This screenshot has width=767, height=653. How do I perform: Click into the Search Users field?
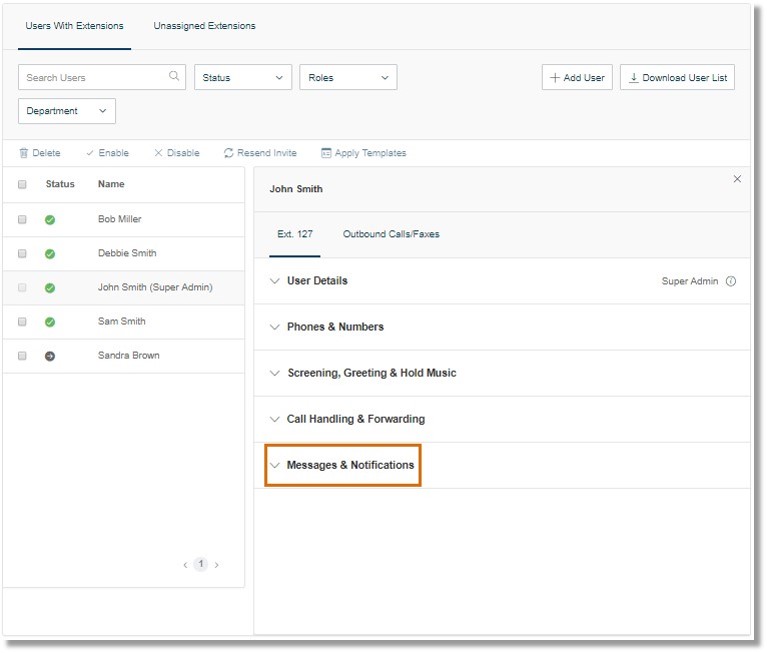(102, 77)
